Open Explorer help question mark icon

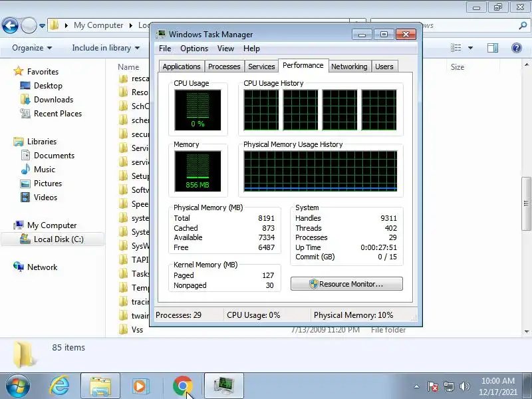click(x=517, y=48)
